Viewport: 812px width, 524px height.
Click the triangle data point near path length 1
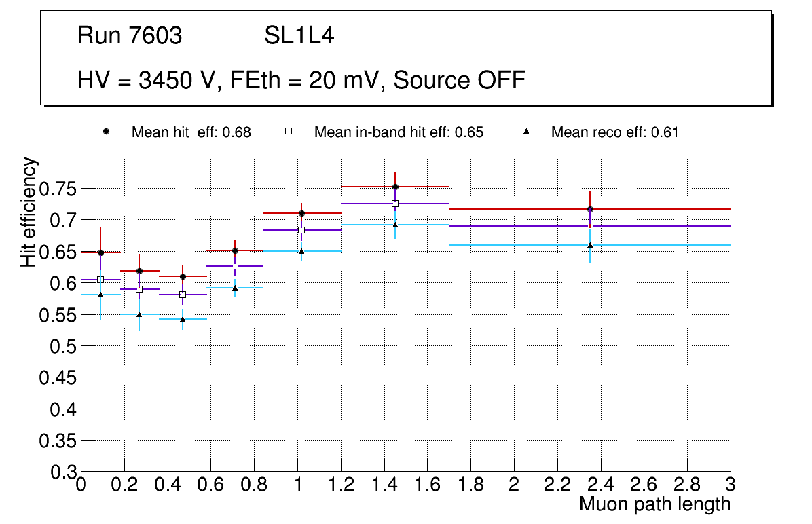coord(301,251)
